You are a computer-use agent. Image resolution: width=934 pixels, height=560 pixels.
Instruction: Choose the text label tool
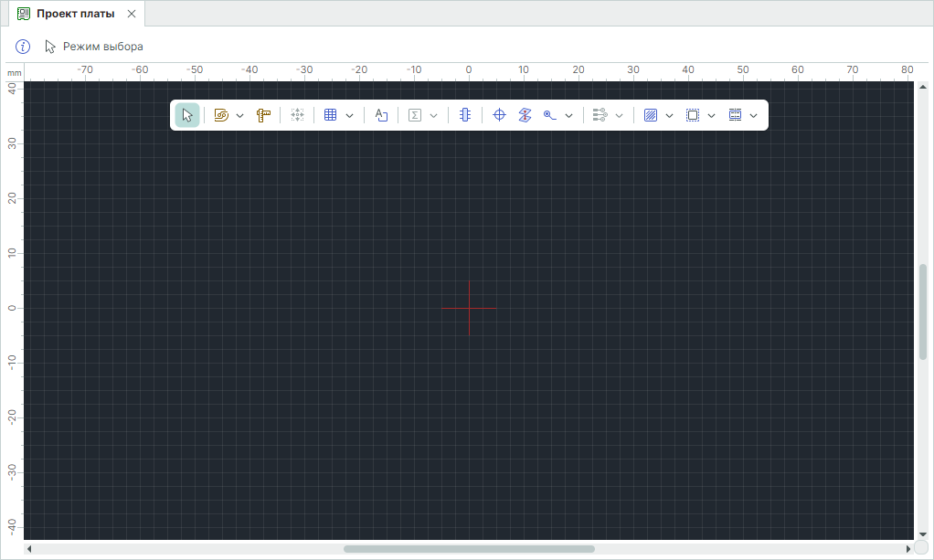tap(381, 115)
